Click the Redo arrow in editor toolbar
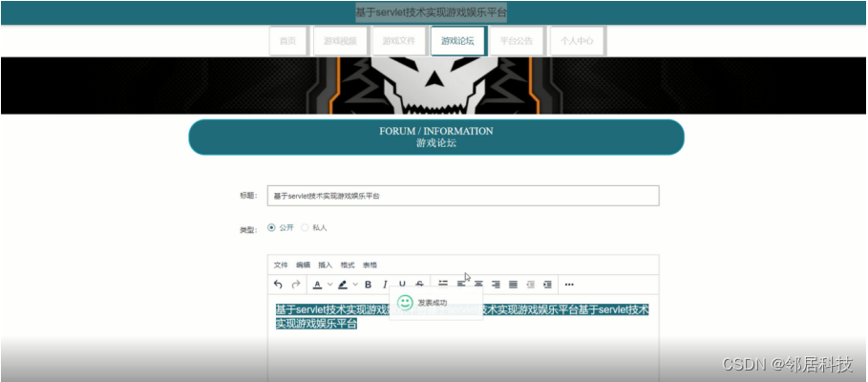 (x=296, y=285)
